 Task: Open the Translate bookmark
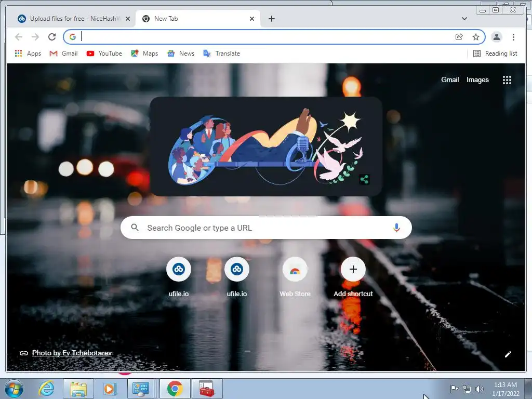pyautogui.click(x=221, y=54)
